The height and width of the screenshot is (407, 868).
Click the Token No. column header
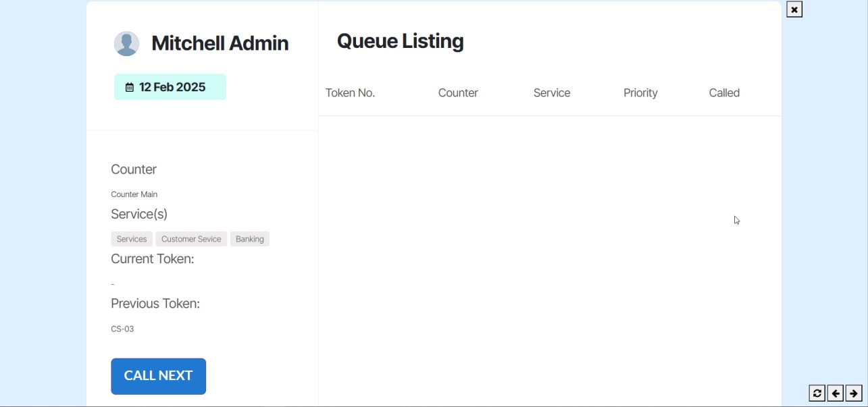(x=350, y=93)
